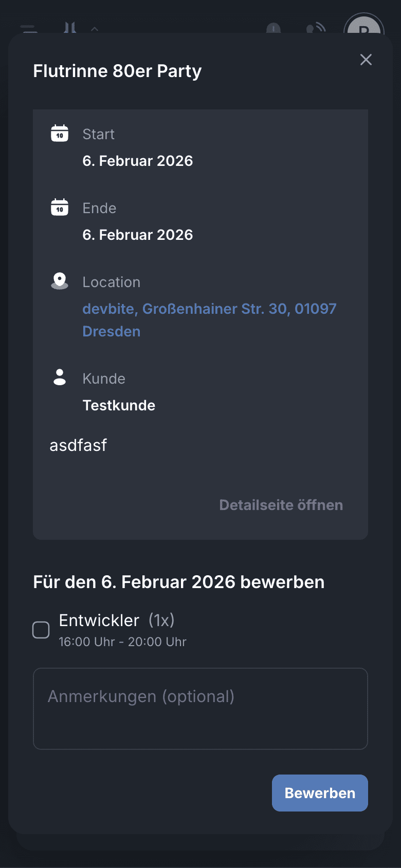Click the date value under Start

pos(138,161)
